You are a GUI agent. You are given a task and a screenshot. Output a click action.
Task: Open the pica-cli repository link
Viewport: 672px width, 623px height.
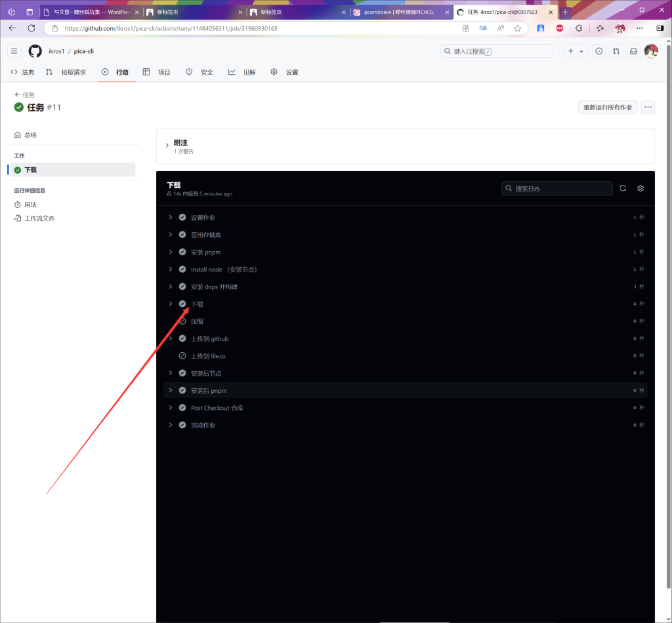coord(83,51)
